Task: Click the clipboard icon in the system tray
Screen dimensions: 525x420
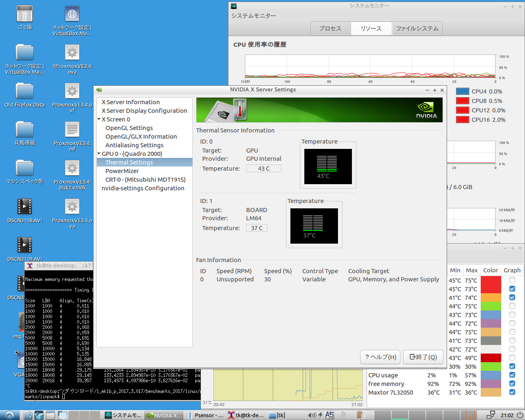Action: pyautogui.click(x=361, y=415)
